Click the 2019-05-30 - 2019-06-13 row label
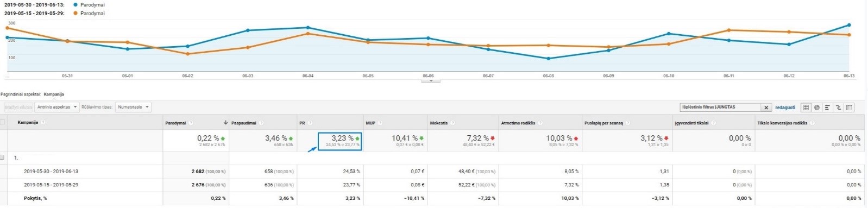 (x=51, y=171)
